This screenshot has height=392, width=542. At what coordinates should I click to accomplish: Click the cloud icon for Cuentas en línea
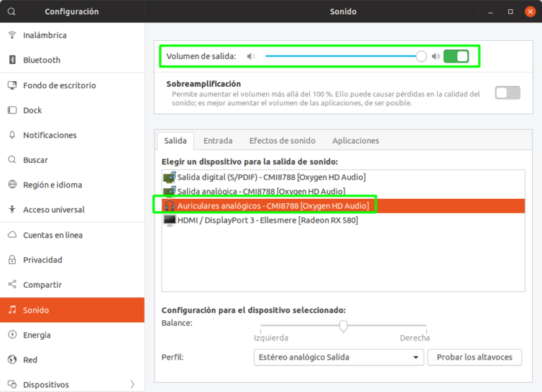tap(12, 235)
